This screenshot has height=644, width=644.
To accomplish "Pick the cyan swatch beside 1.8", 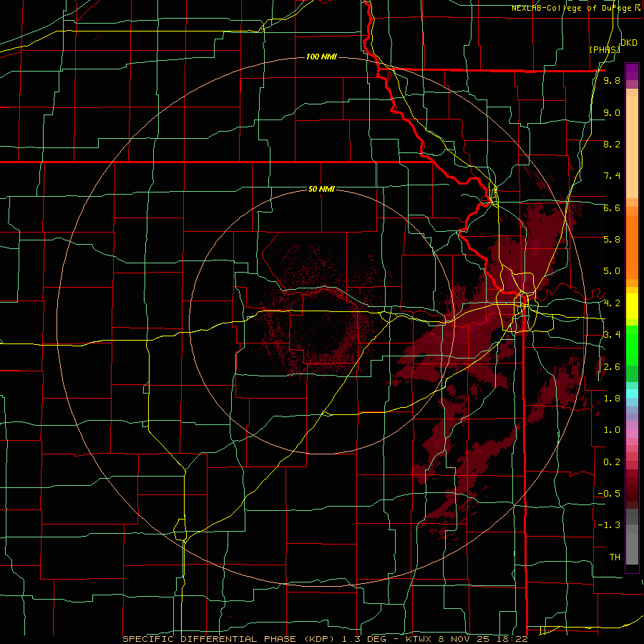I will [x=632, y=394].
